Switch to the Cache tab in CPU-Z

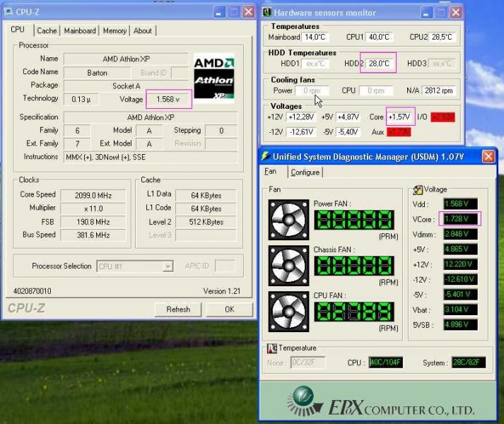click(x=47, y=31)
